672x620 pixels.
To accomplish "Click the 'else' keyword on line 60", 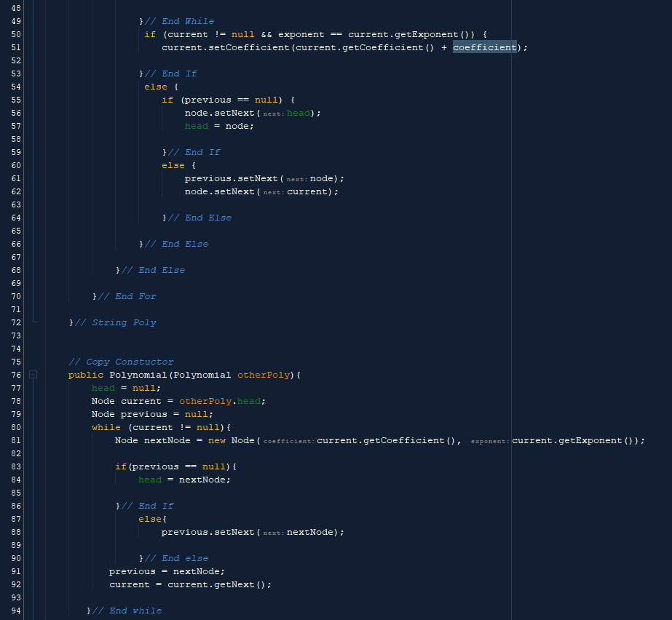I will (x=173, y=165).
